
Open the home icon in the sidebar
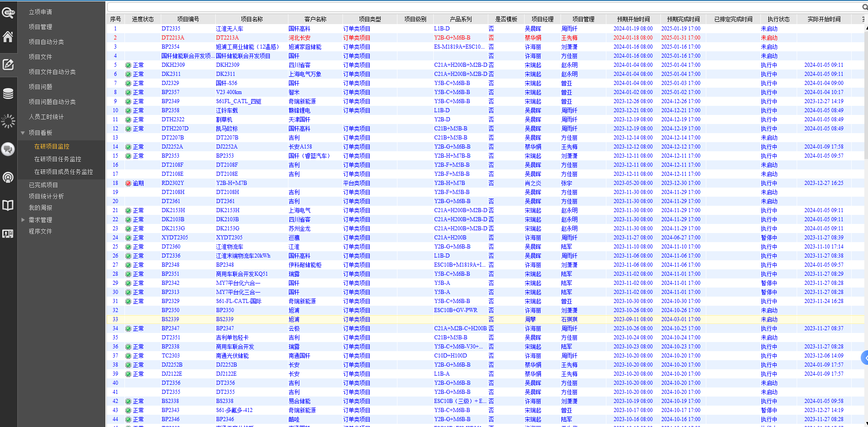pyautogui.click(x=8, y=37)
